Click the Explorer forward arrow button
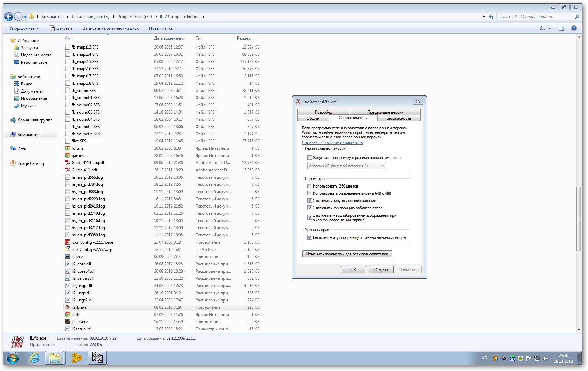This screenshot has height=371, width=588. [18, 17]
